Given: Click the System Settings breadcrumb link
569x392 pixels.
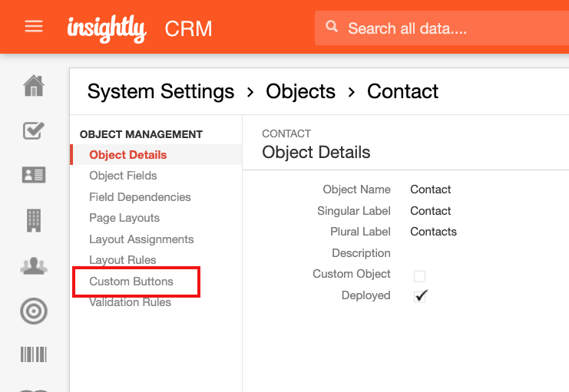Looking at the screenshot, I should coord(160,91).
